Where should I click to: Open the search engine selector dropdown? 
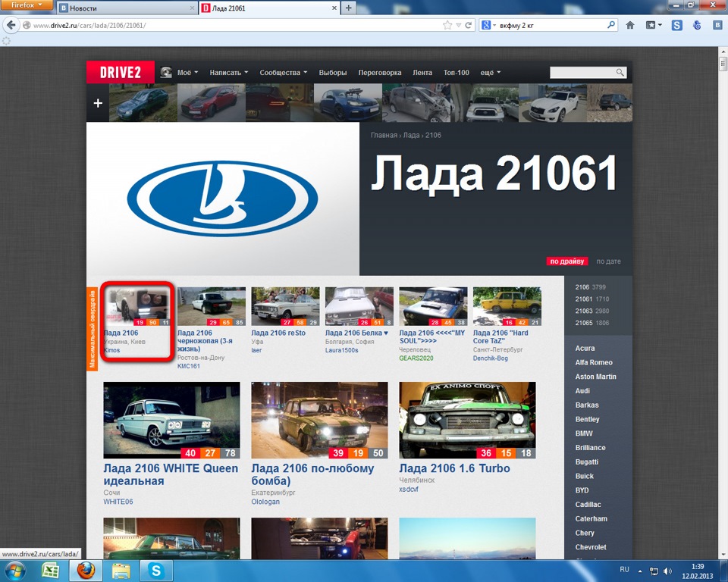tap(494, 25)
